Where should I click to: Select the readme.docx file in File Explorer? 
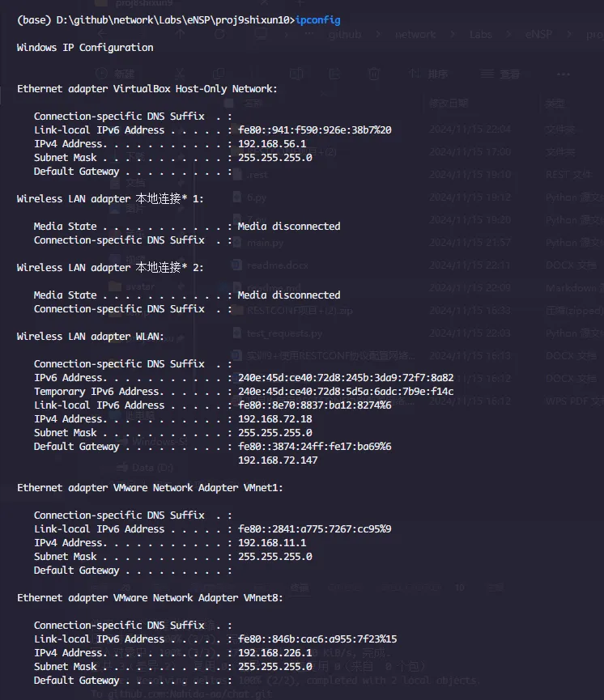(x=277, y=265)
